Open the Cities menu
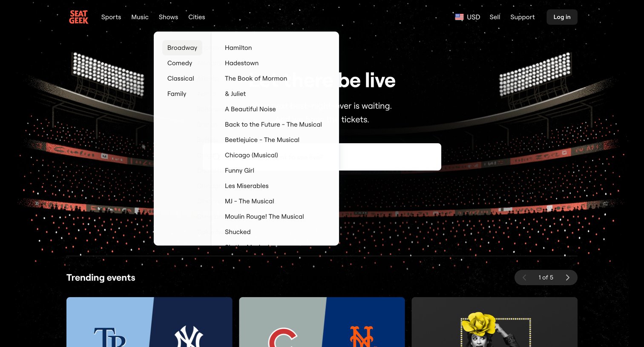 pos(197,17)
